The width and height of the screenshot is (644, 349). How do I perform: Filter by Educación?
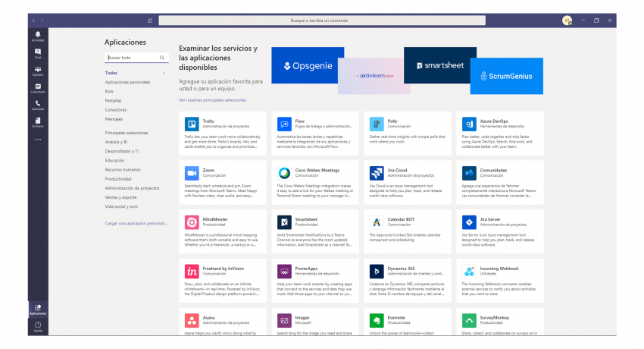point(114,161)
